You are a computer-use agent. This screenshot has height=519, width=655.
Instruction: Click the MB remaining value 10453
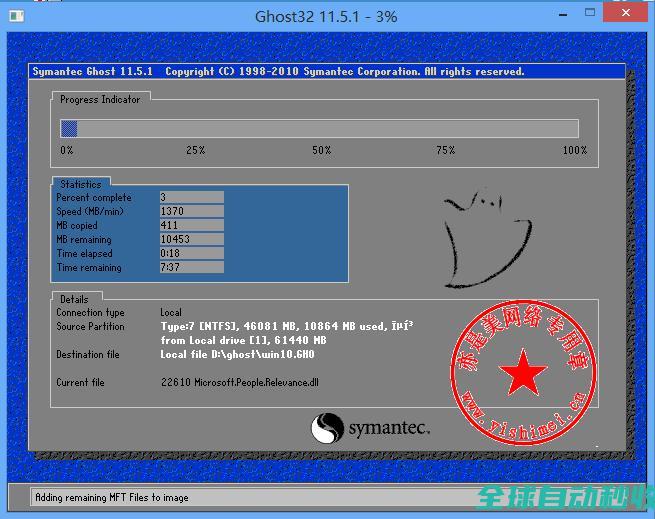click(191, 240)
